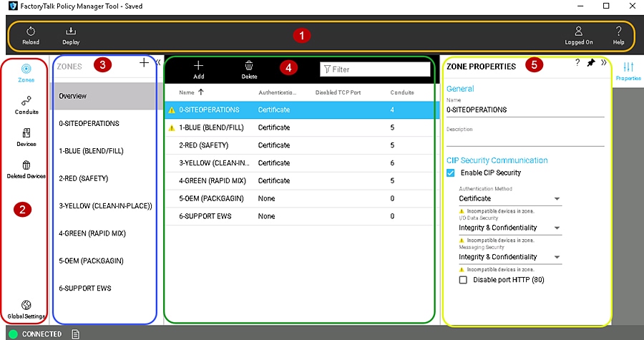Screen dimensions: 644x340
Task: Click the plus icon in Zones panel
Action: point(144,63)
